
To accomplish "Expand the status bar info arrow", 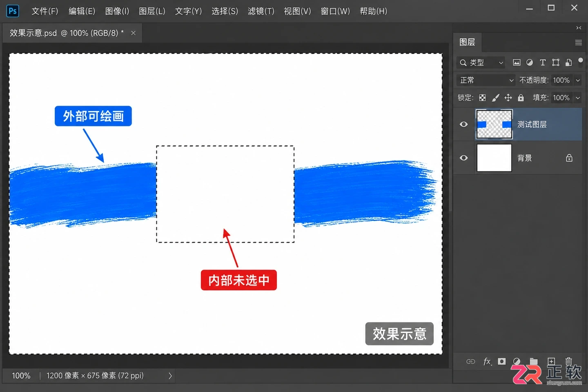I will click(170, 376).
